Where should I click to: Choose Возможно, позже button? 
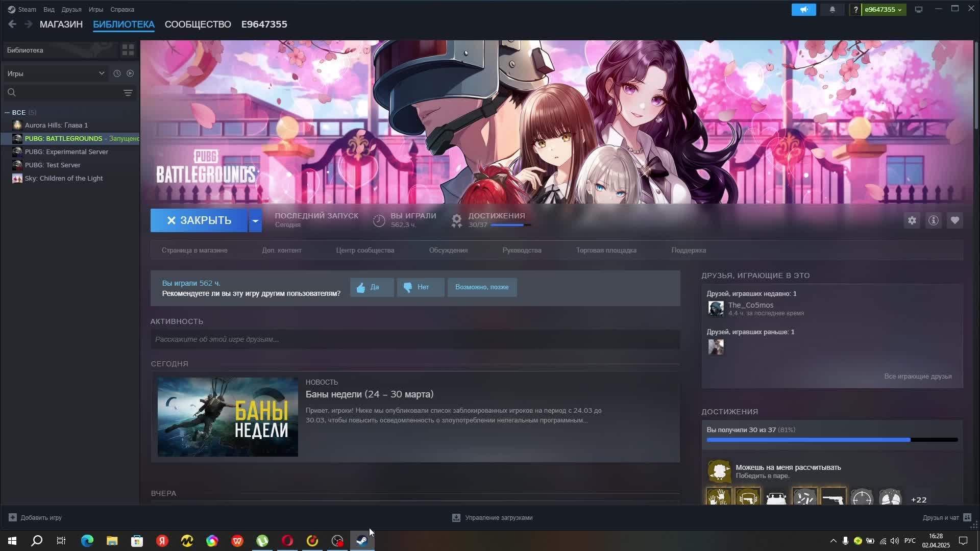pos(482,287)
